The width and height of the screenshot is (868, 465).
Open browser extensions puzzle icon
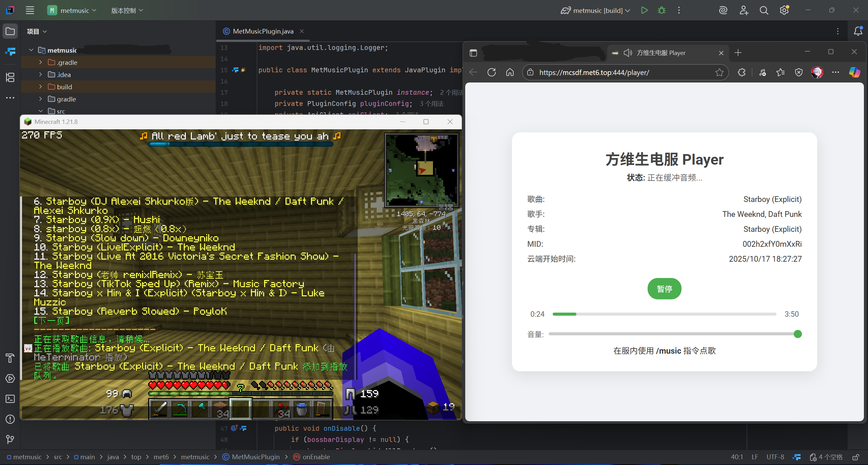(742, 72)
